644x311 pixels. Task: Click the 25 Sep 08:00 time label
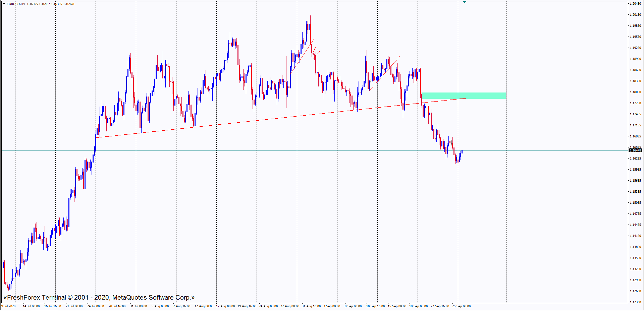[x=461, y=306]
